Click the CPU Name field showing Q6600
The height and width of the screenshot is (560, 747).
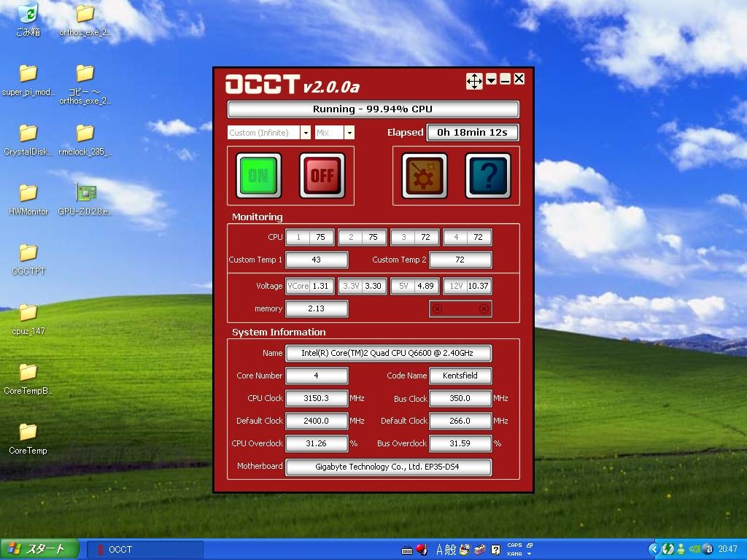click(x=388, y=354)
